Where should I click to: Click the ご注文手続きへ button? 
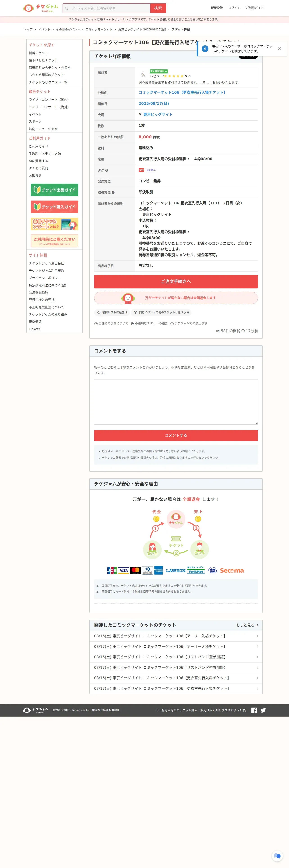click(x=176, y=282)
